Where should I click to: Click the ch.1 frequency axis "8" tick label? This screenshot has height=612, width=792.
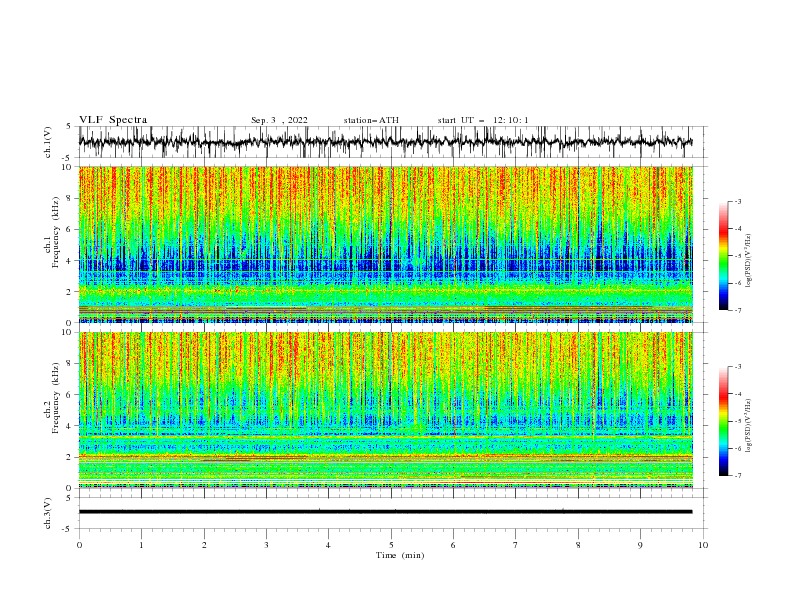click(x=70, y=198)
